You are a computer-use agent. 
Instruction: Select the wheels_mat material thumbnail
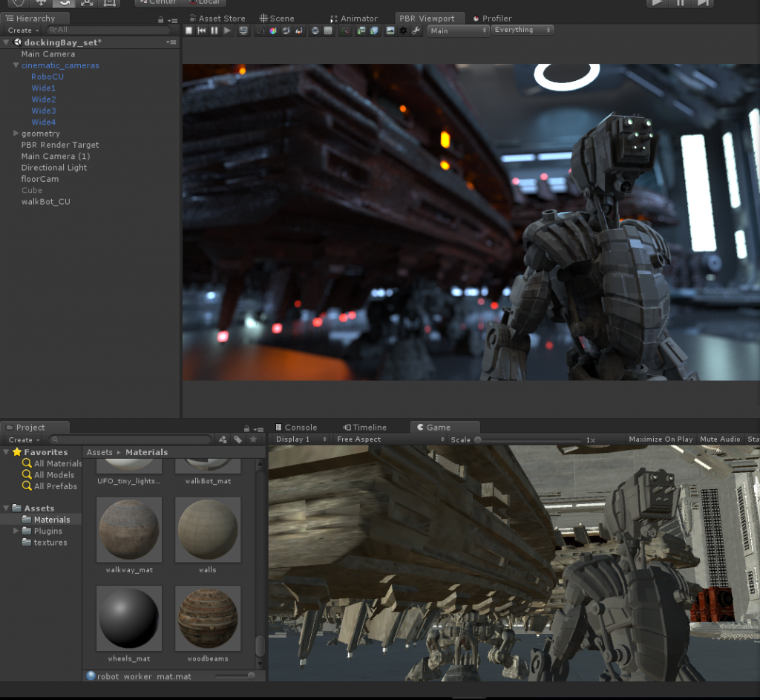point(128,618)
